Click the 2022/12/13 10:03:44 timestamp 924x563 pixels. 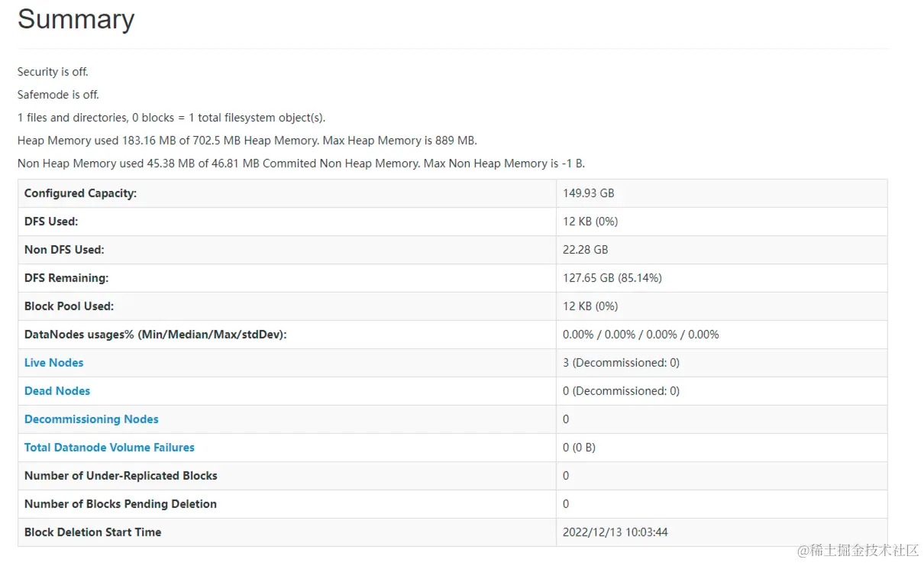click(x=615, y=532)
